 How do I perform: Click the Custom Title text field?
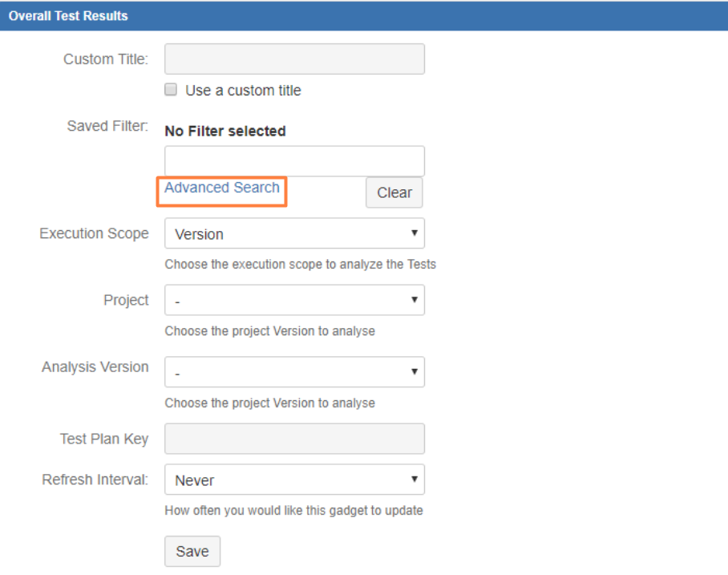pyautogui.click(x=294, y=59)
